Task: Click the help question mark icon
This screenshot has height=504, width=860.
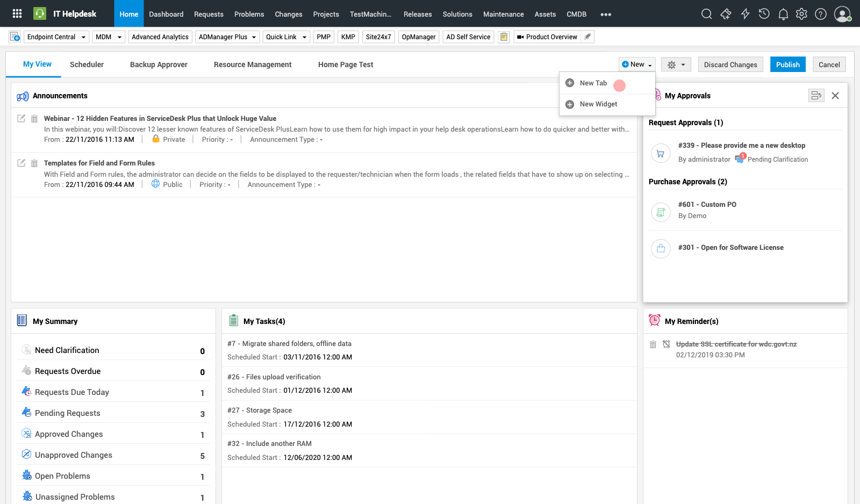Action: click(820, 14)
